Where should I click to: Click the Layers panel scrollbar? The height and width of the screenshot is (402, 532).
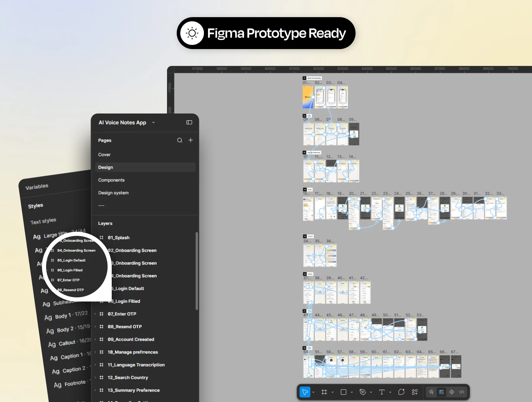(197, 271)
